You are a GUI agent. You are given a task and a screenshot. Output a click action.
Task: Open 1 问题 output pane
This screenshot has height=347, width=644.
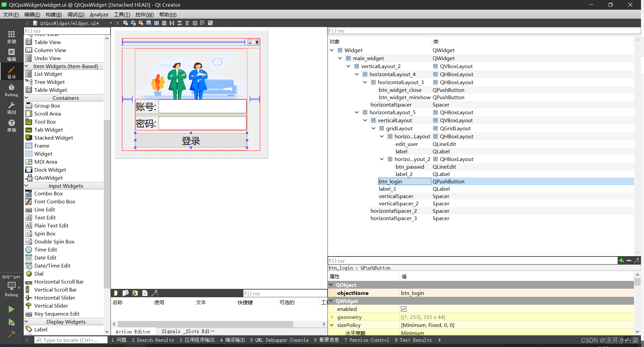119,340
